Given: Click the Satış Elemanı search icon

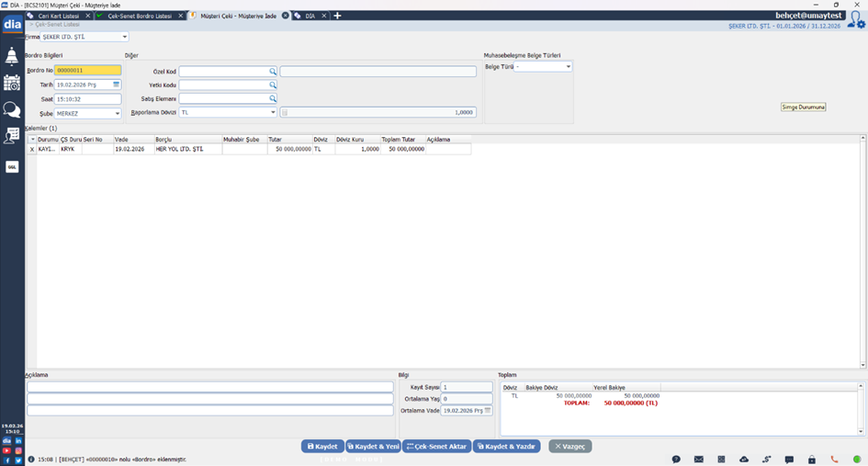Looking at the screenshot, I should (x=273, y=98).
